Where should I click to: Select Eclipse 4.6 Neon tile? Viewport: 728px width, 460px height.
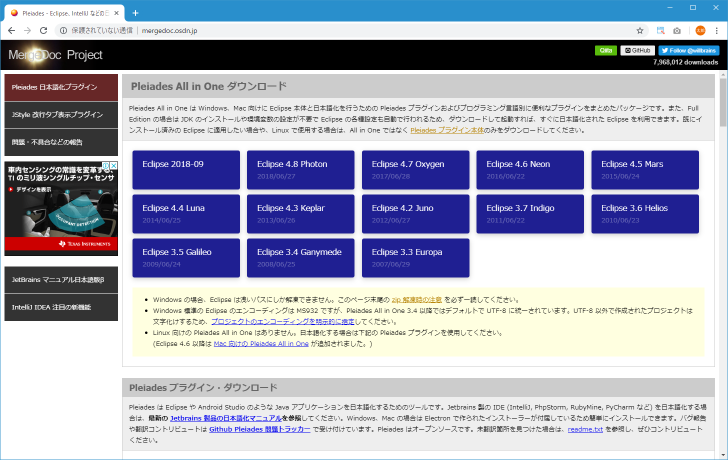pyautogui.click(x=530, y=170)
